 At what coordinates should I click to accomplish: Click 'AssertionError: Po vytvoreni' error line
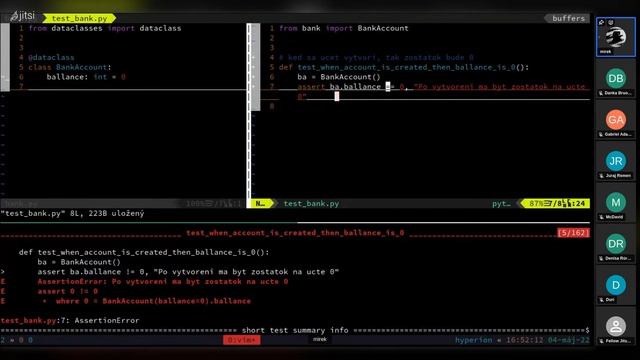pyautogui.click(x=163, y=282)
